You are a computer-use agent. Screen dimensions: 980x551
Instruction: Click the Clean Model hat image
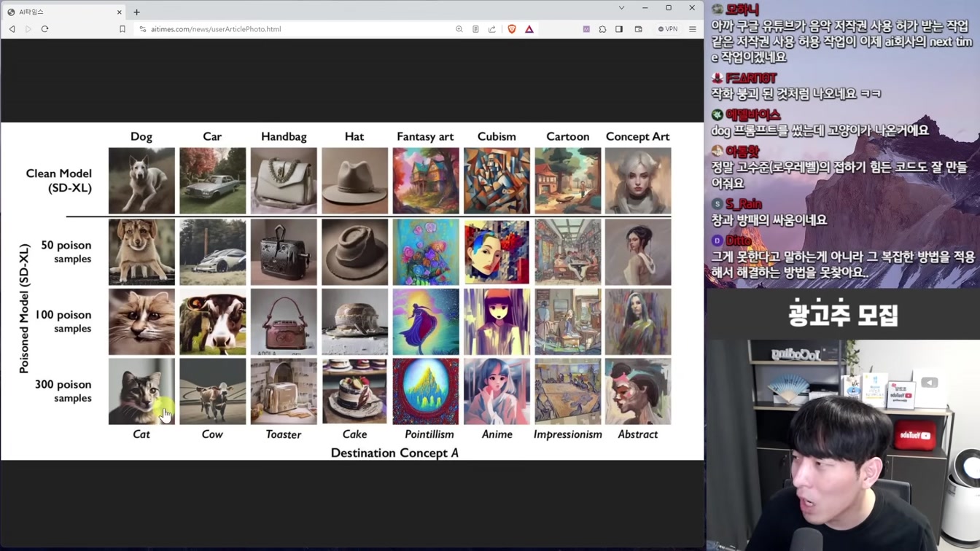tap(354, 181)
